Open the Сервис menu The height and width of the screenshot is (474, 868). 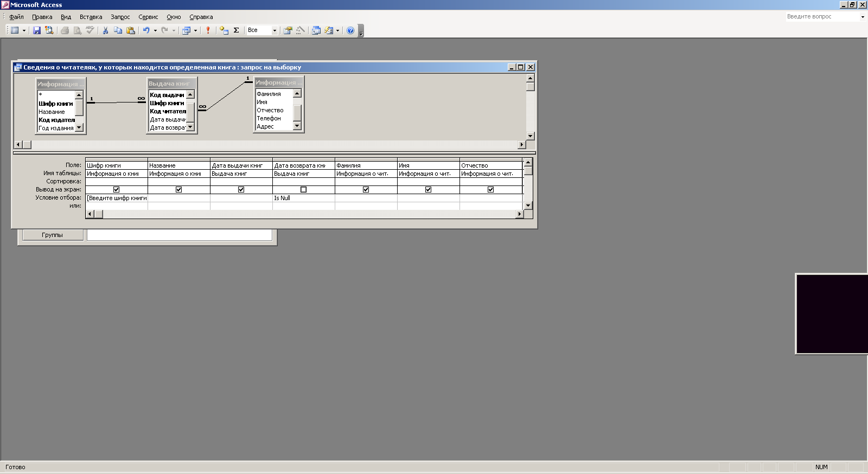[148, 17]
